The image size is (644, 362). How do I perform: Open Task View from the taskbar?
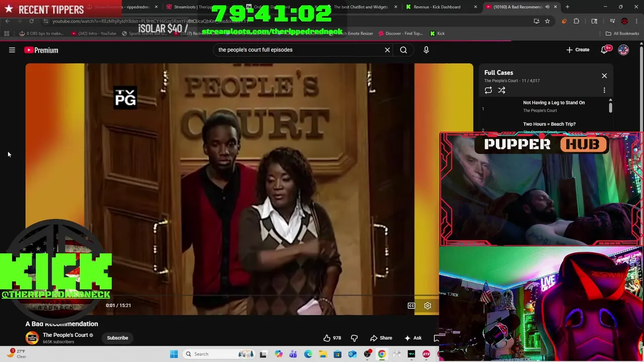click(x=263, y=354)
